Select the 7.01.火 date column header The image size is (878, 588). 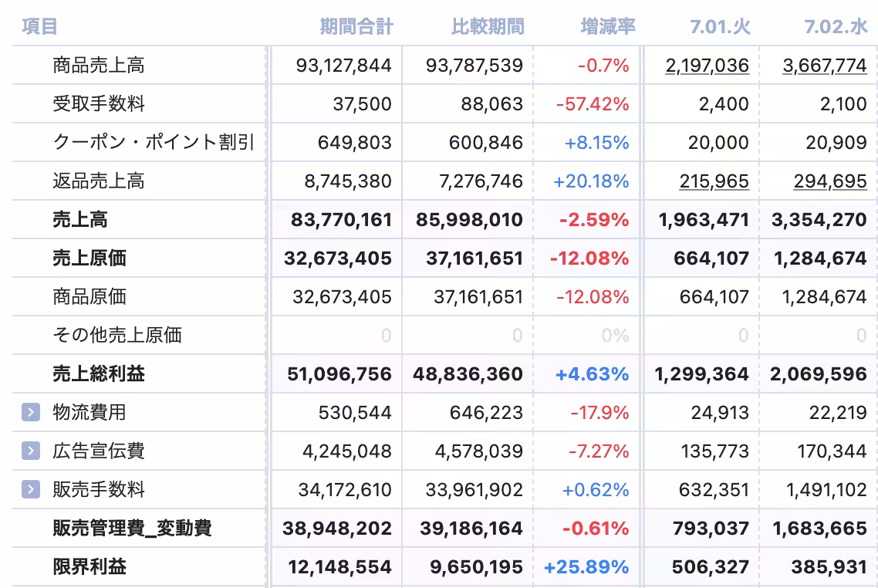point(719,27)
